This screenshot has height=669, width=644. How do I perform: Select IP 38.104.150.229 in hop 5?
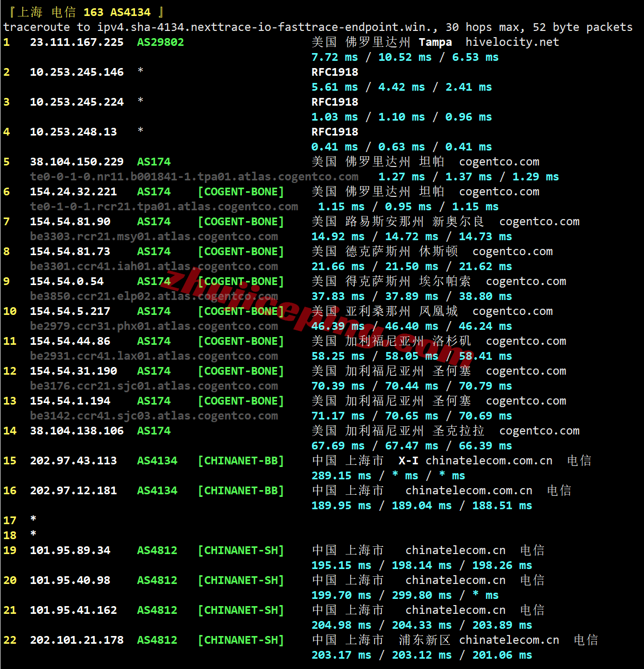pos(77,162)
